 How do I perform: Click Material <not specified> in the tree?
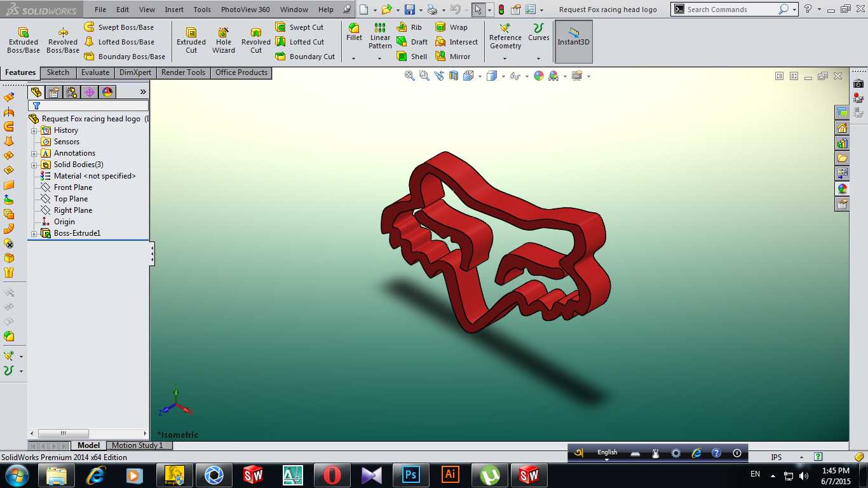tap(88, 176)
